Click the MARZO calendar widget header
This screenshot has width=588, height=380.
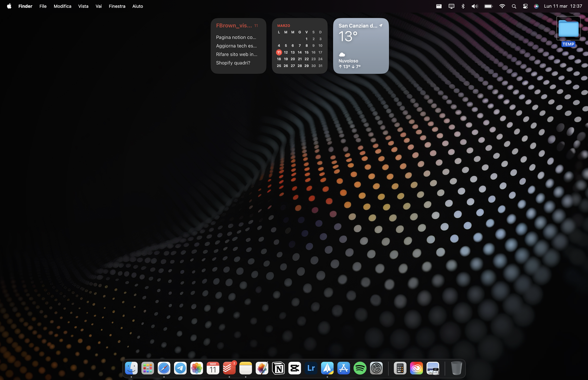284,26
